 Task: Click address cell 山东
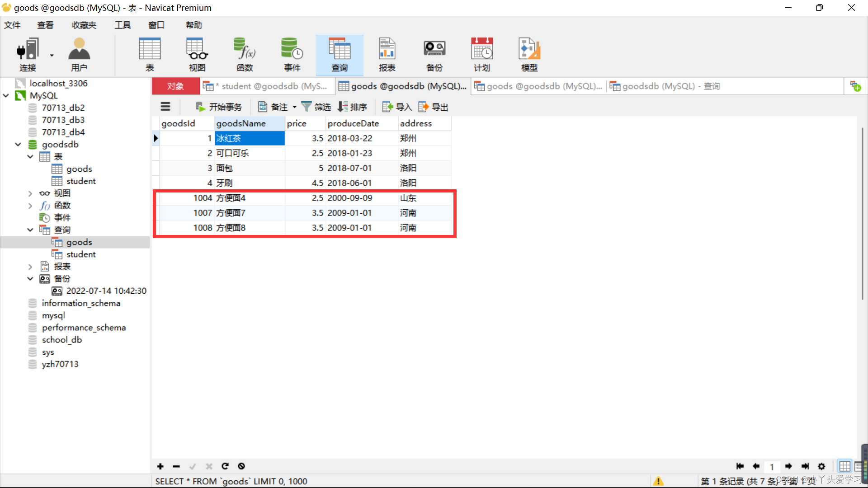click(425, 198)
